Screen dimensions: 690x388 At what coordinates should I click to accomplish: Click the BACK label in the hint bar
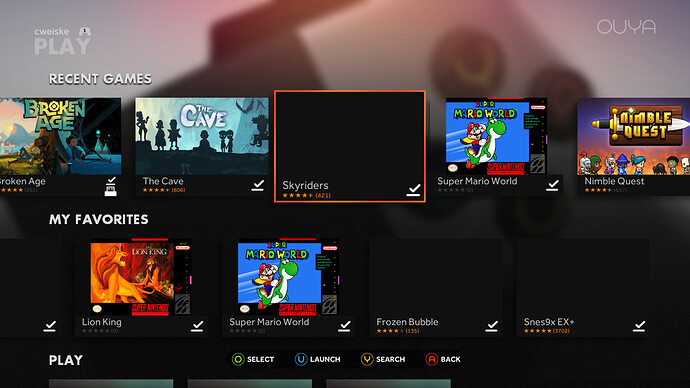(451, 359)
